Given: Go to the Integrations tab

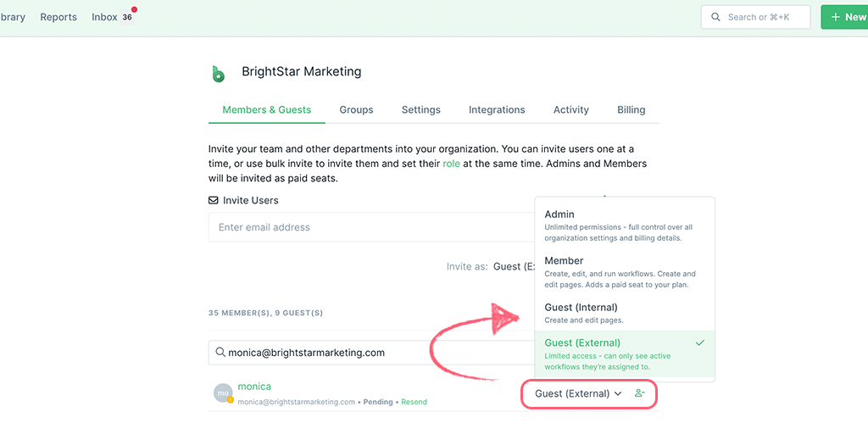Looking at the screenshot, I should point(497,109).
